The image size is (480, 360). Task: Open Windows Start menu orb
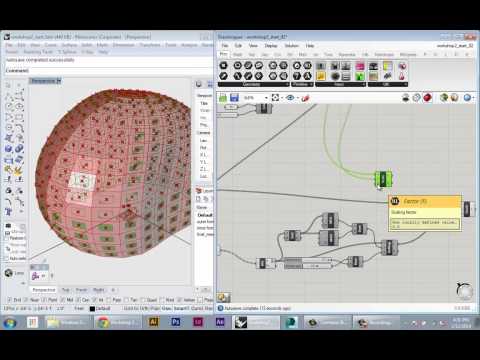(10, 322)
